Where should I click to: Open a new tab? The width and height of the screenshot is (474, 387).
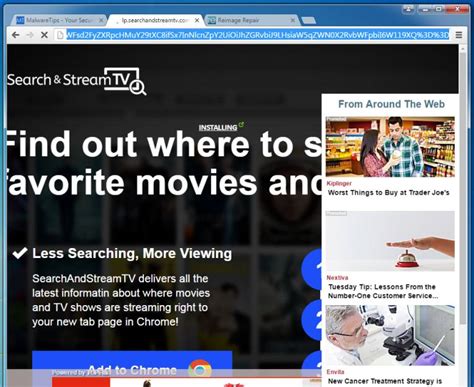[309, 21]
